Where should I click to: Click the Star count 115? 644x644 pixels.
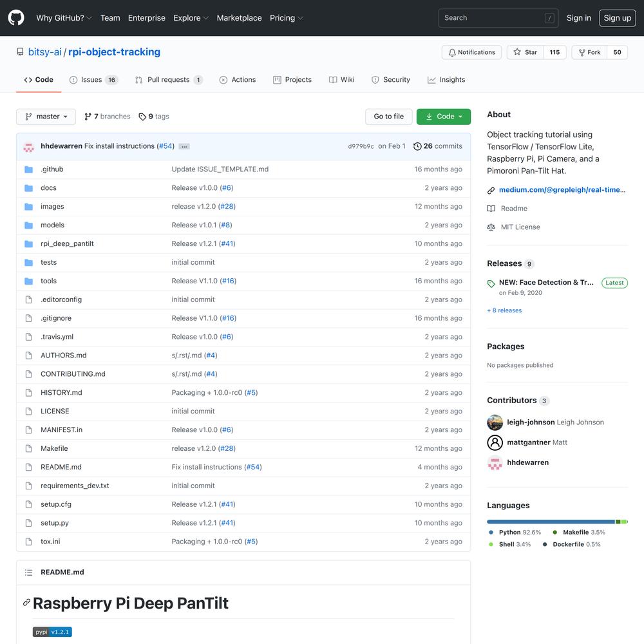[x=554, y=52]
